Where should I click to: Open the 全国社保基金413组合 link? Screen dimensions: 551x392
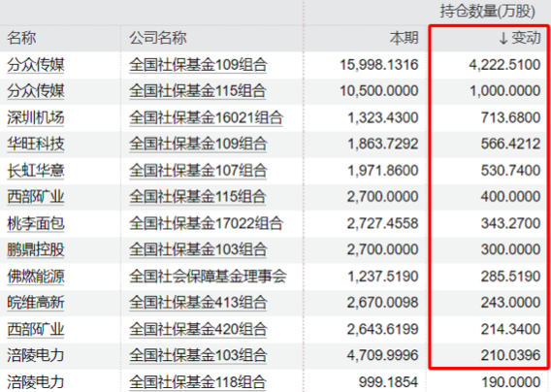(x=198, y=303)
